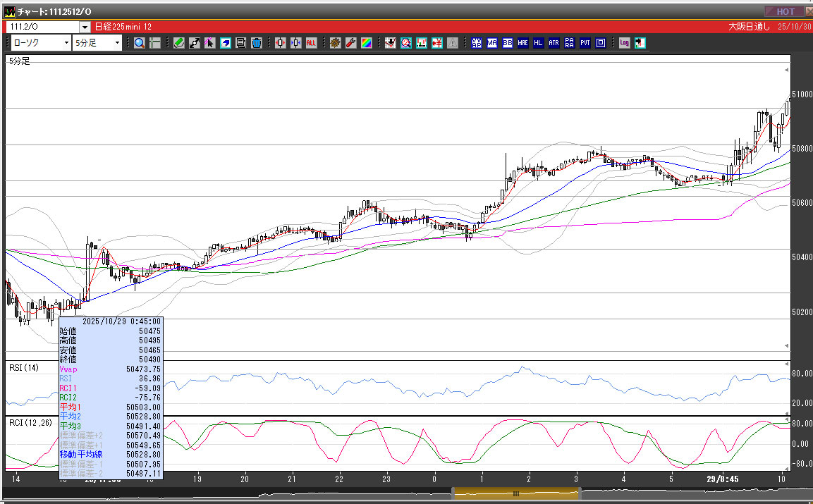Toggle the MA moving average indicator

(x=491, y=43)
